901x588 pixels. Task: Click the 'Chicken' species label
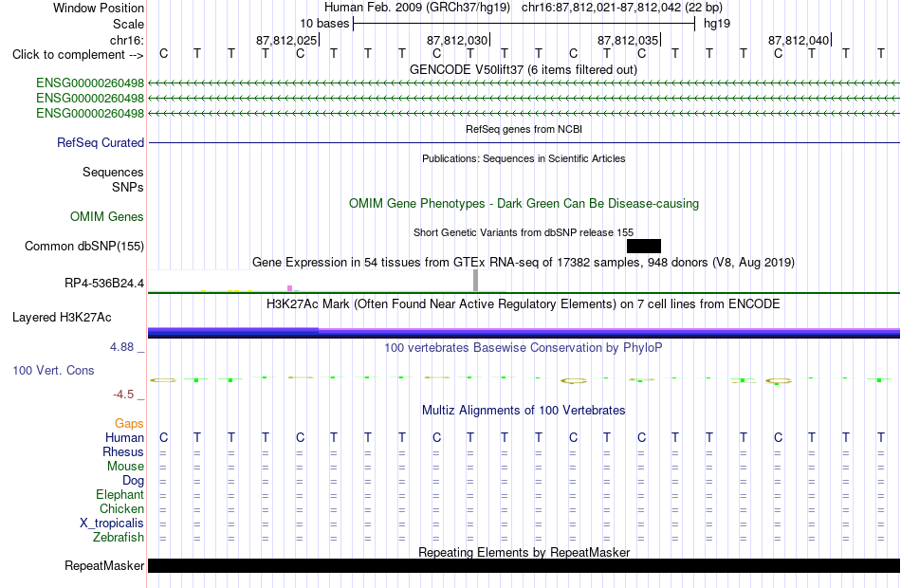[x=121, y=508]
